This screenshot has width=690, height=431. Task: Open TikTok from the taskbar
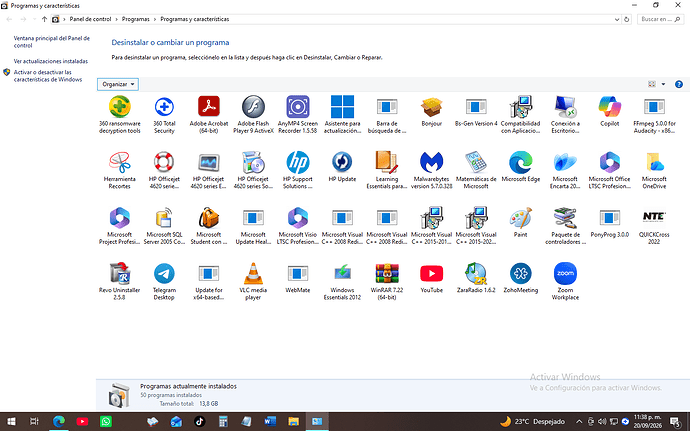point(199,422)
